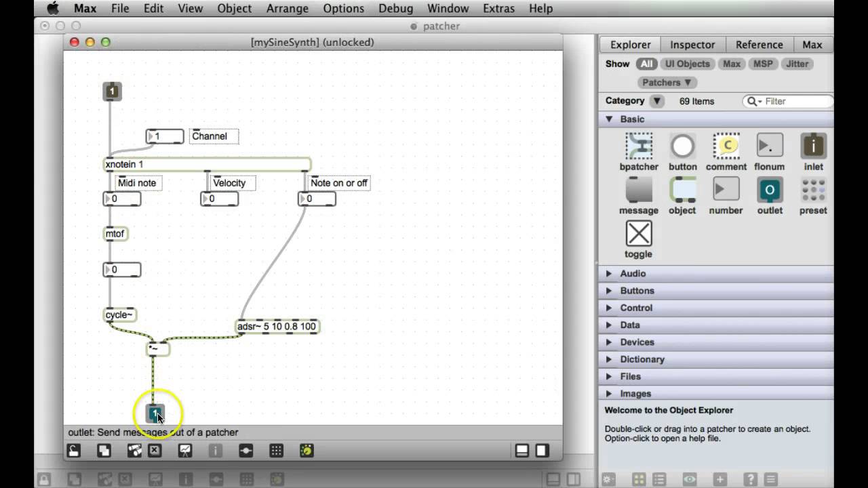The width and height of the screenshot is (868, 488).
Task: Select the comment object icon in Explorer
Action: 726,146
